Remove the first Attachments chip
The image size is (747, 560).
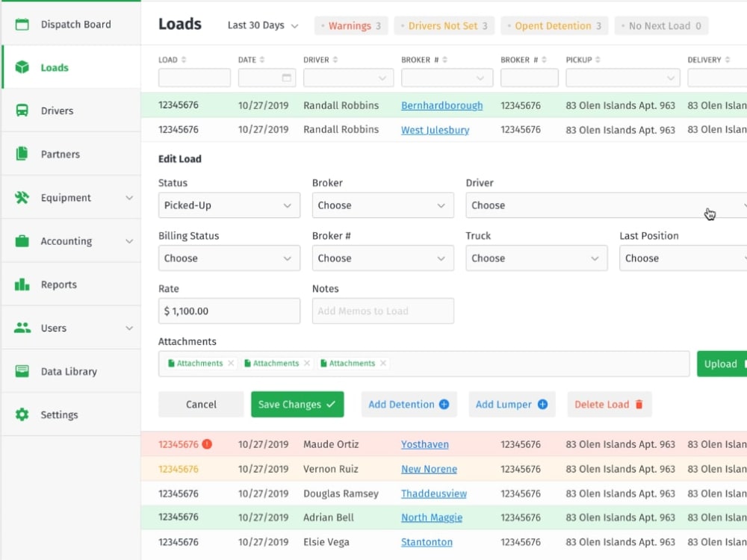pyautogui.click(x=231, y=363)
